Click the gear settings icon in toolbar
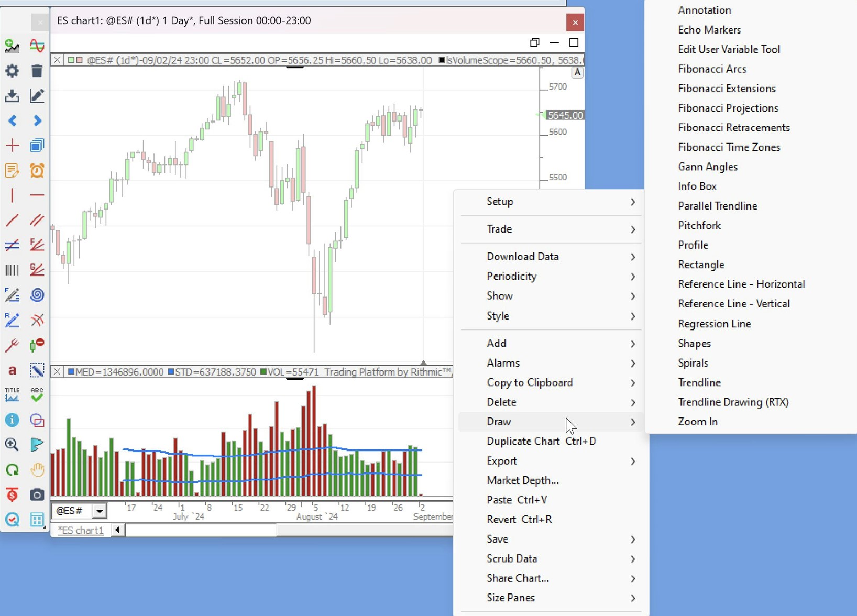 pyautogui.click(x=12, y=71)
